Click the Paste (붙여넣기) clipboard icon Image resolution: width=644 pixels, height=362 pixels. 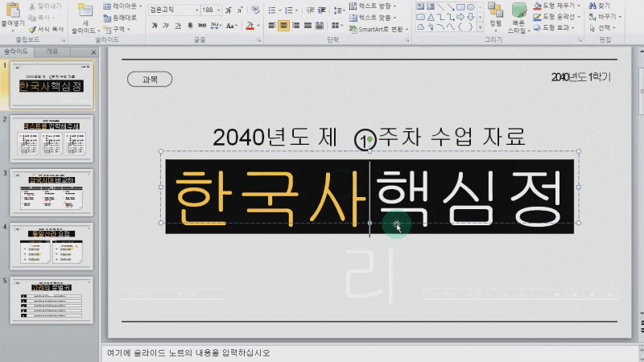tap(13, 10)
